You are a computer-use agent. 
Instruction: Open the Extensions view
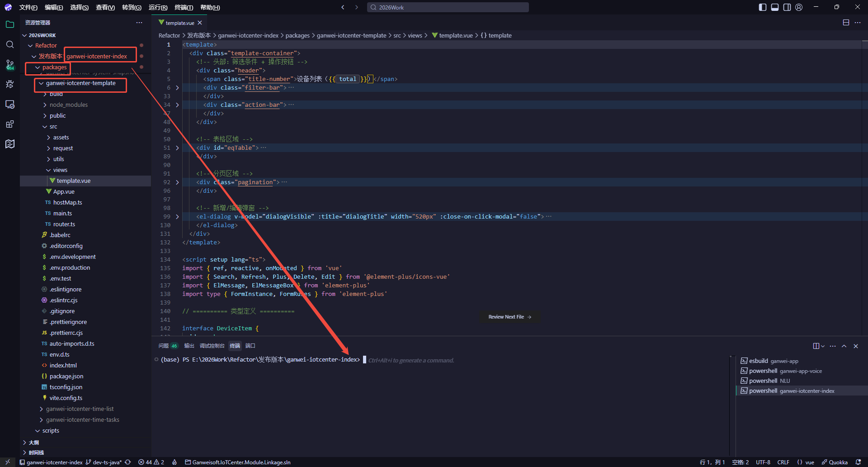tap(10, 124)
